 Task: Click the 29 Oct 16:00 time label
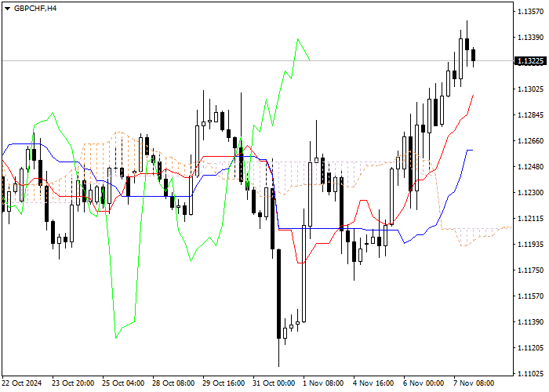[224, 383]
